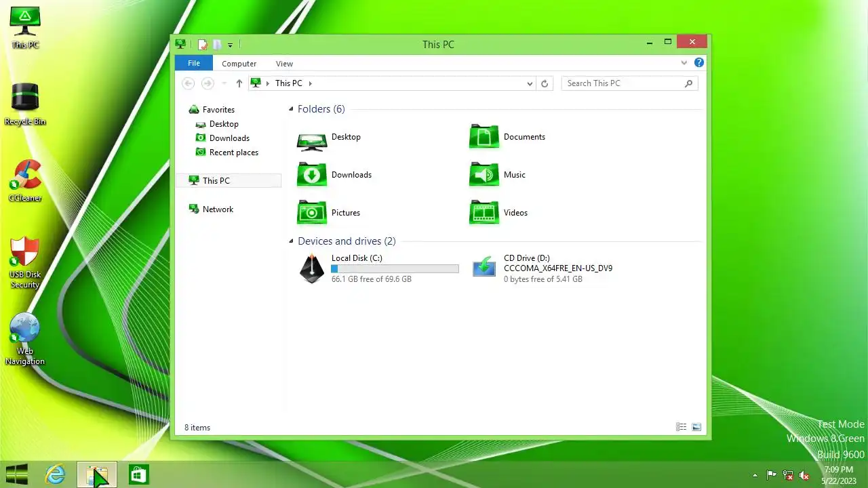Collapse the Folders (6) group

point(292,109)
